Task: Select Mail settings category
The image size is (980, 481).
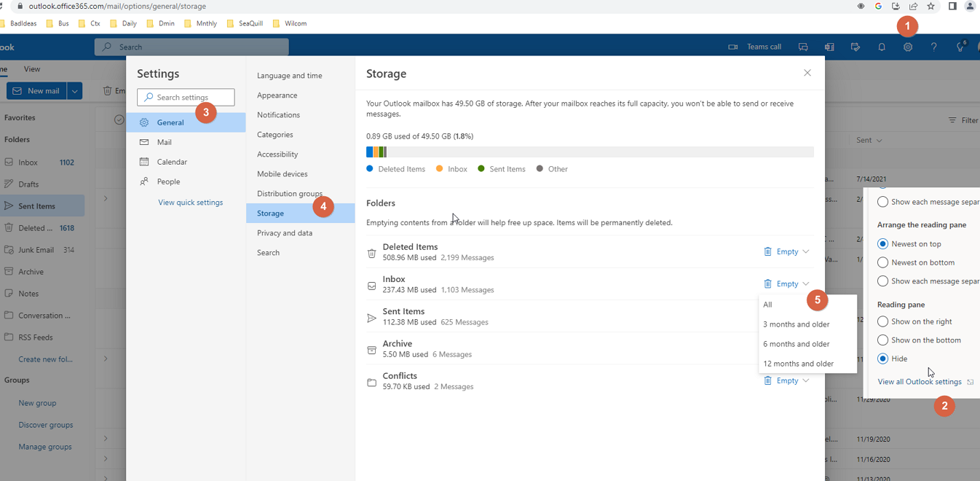Action: pos(186,142)
